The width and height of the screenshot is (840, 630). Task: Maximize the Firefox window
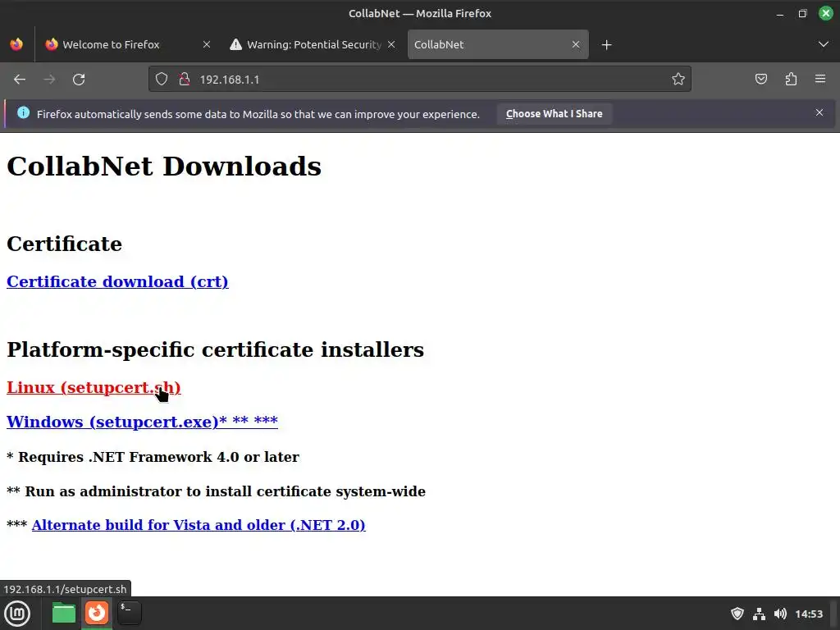[x=802, y=13]
